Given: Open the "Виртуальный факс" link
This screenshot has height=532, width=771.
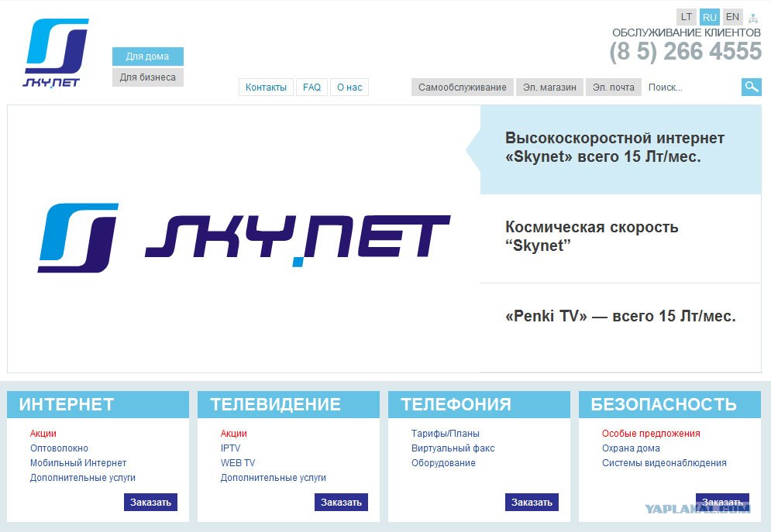Looking at the screenshot, I should 453,448.
